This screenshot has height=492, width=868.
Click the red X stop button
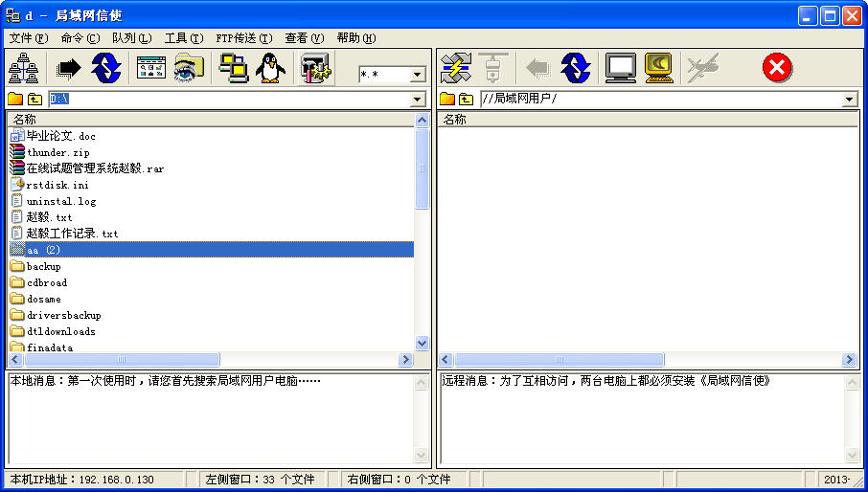click(x=777, y=68)
